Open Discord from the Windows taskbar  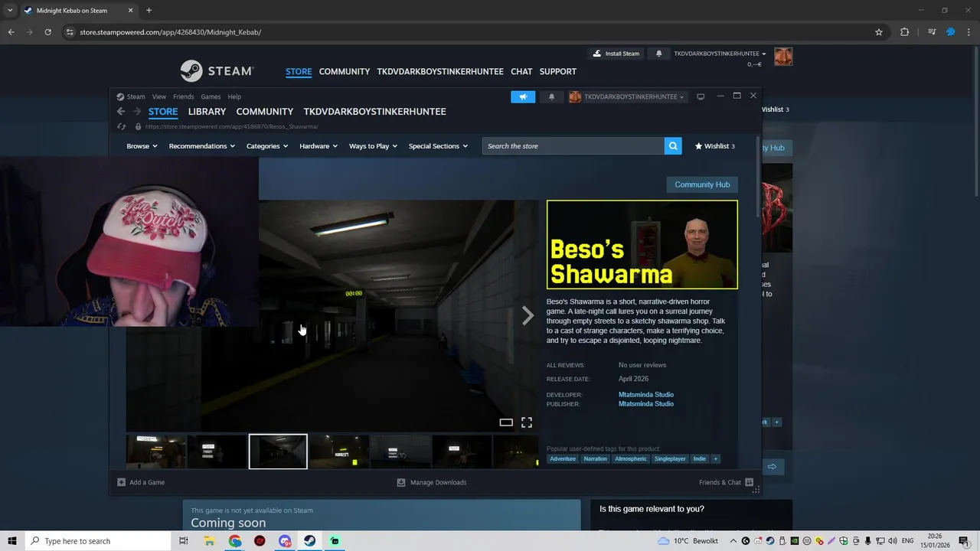(285, 541)
